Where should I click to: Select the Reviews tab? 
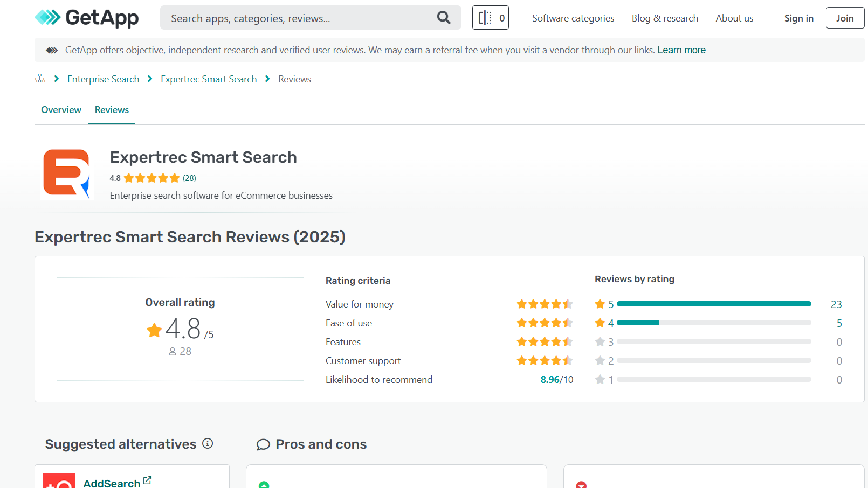(x=112, y=110)
